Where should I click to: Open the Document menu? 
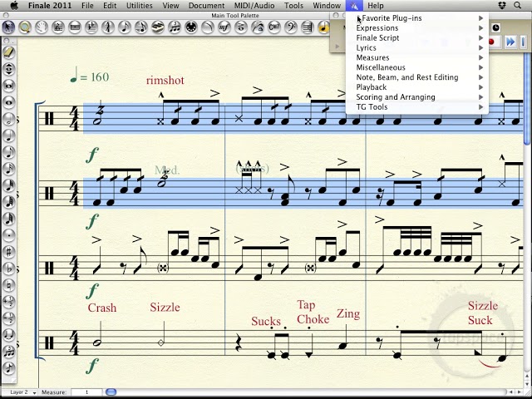(207, 6)
